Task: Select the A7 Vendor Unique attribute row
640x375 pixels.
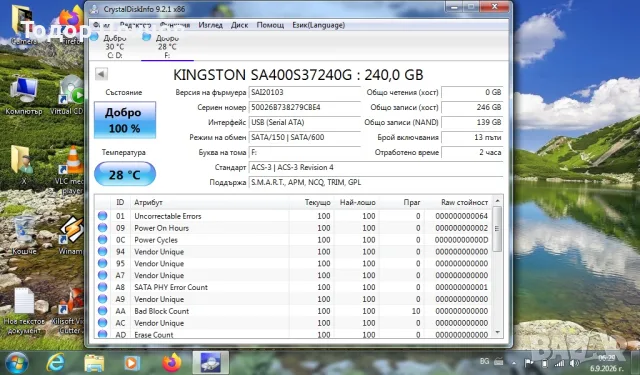Action: (x=293, y=275)
